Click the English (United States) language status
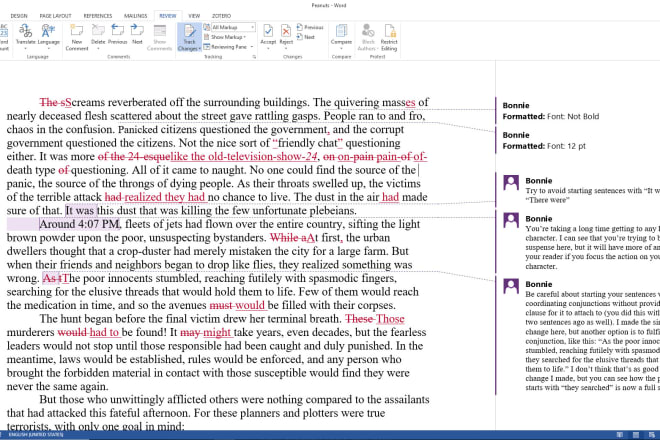This screenshot has width=660, height=440. (36, 435)
